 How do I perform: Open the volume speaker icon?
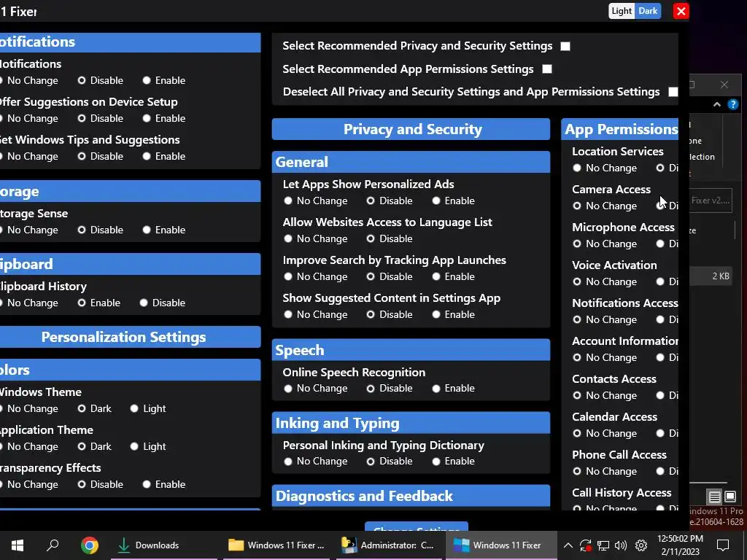click(621, 545)
